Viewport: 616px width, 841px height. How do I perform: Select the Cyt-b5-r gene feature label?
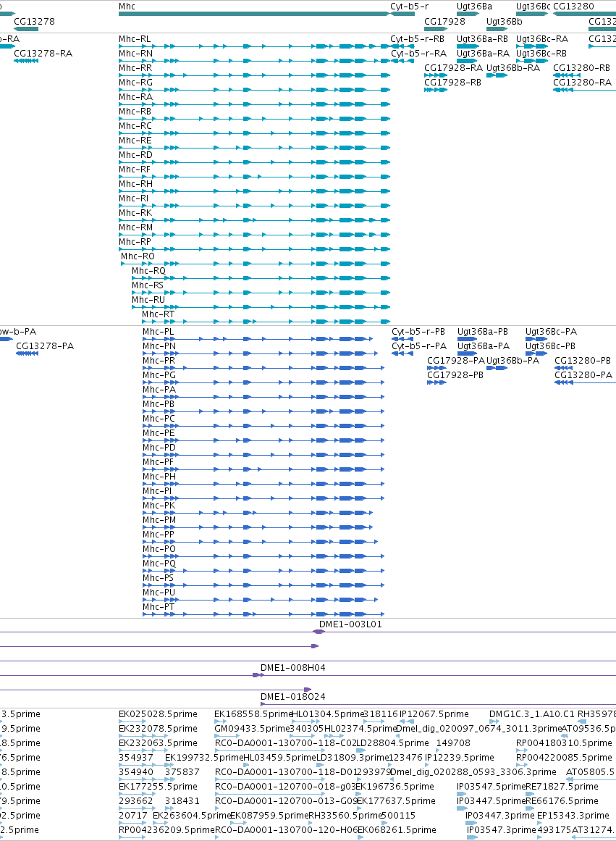coord(409,7)
